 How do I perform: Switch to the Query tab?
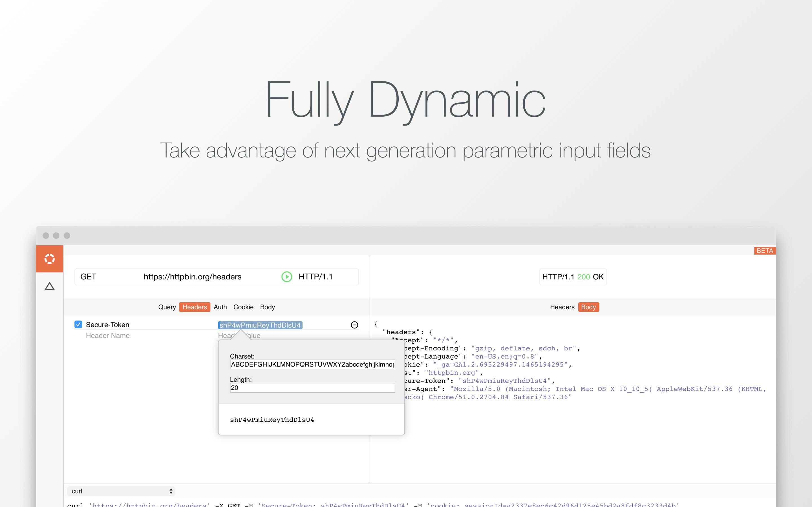coord(167,307)
